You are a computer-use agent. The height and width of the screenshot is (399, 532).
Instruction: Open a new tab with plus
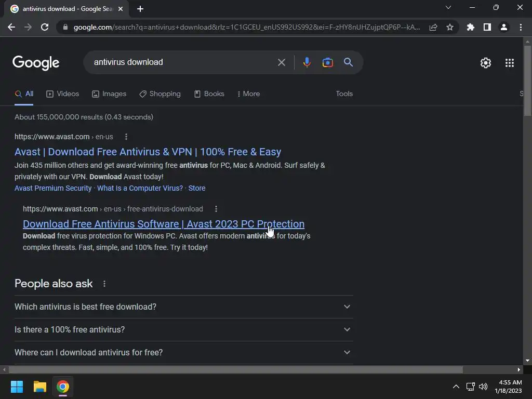click(140, 9)
